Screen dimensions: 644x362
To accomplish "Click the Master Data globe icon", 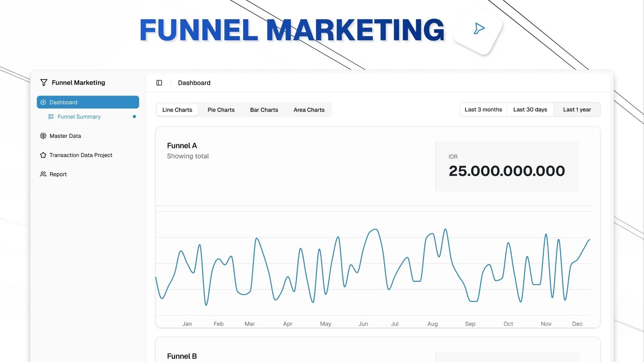I will [43, 136].
